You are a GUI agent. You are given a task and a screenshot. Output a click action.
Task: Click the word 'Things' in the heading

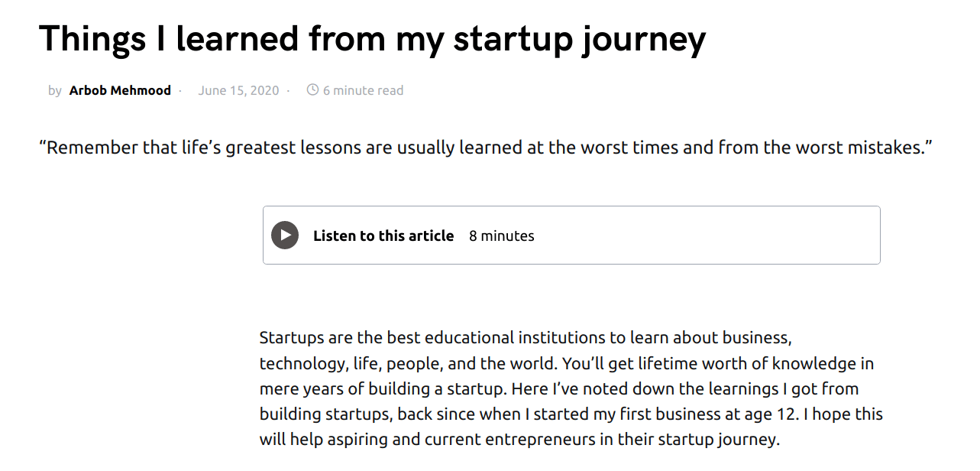pyautogui.click(x=91, y=38)
